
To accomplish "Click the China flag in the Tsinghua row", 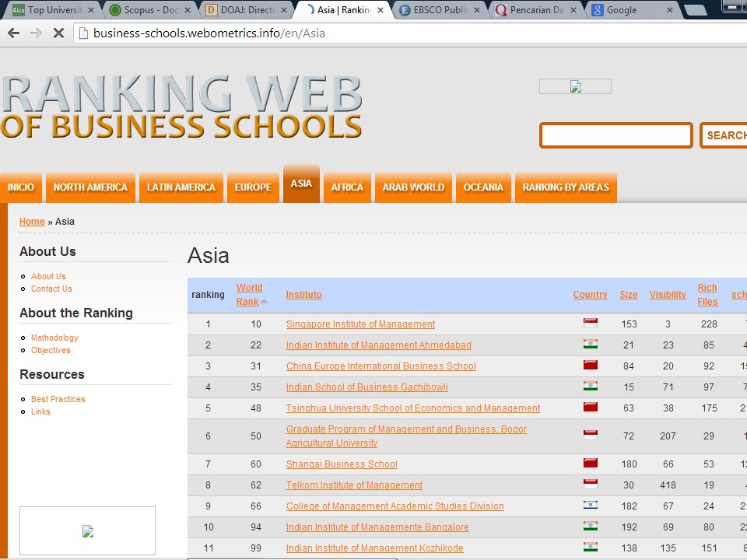I will click(591, 407).
